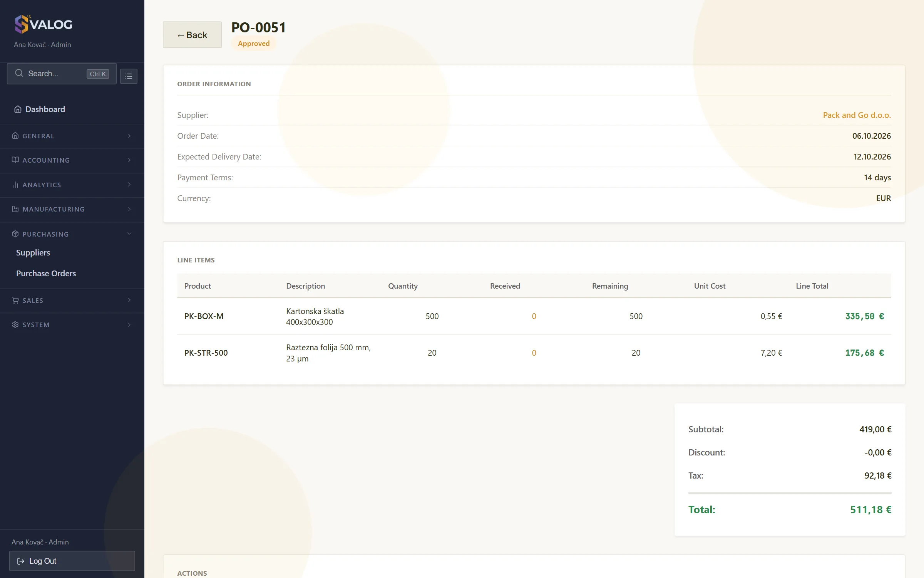
Task: Click the EUR currency value
Action: tap(884, 198)
